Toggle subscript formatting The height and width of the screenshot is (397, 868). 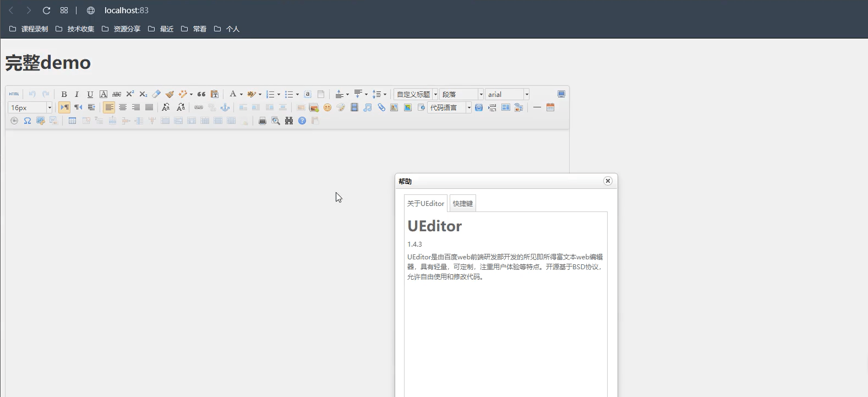point(143,94)
